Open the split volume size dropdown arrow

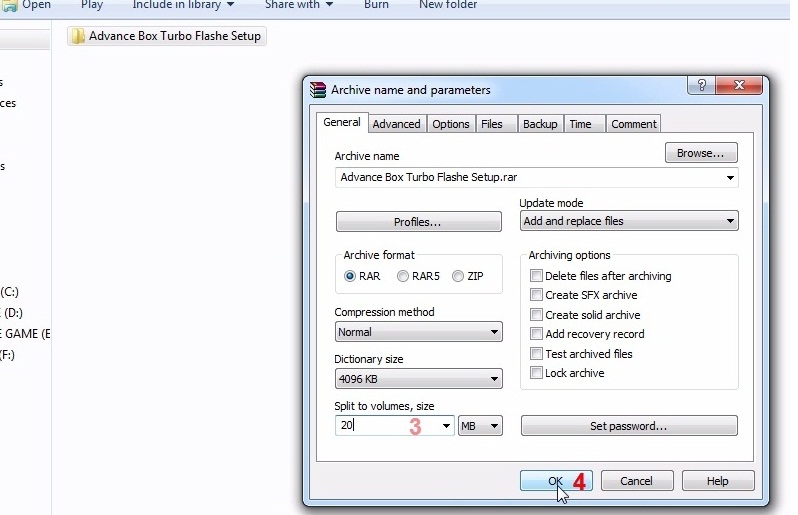click(446, 426)
